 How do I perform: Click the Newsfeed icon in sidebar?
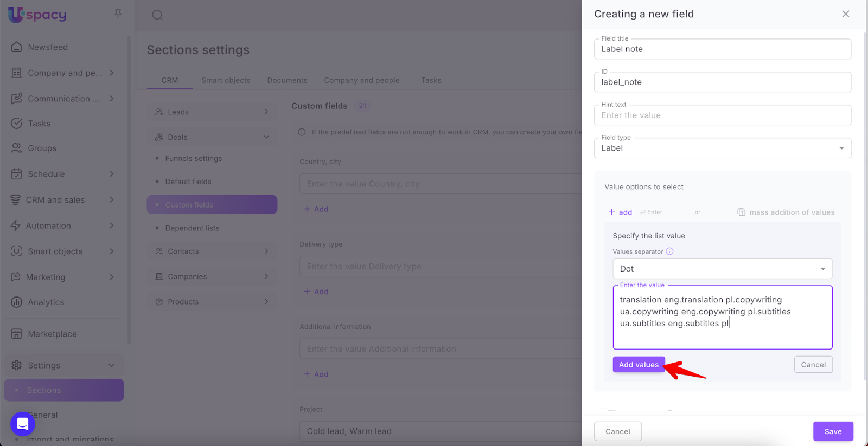pos(17,47)
